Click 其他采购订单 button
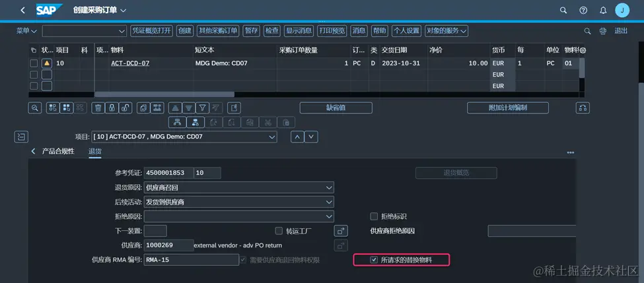This screenshot has width=644, height=283. 218,31
